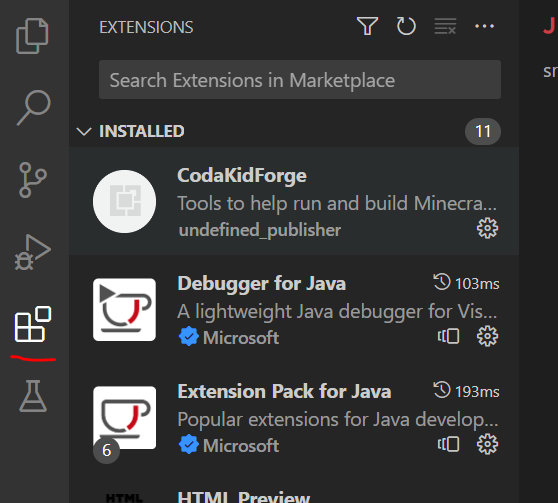Open manage gear for Extension Pack for Java
558x503 pixels.
[x=487, y=444]
